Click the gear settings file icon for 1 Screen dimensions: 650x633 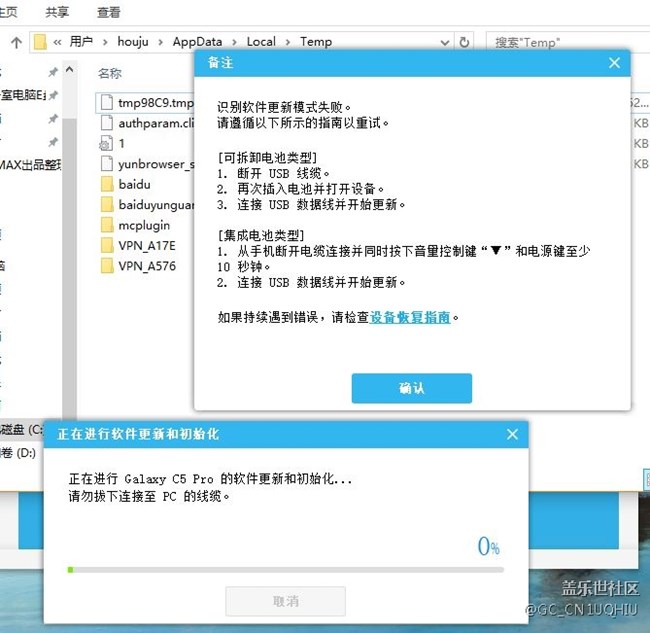(x=106, y=143)
